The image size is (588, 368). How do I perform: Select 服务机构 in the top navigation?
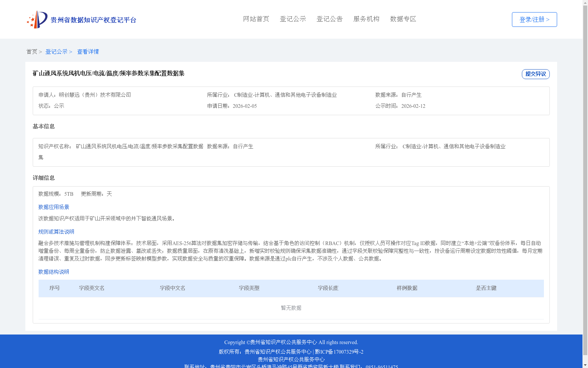[366, 19]
